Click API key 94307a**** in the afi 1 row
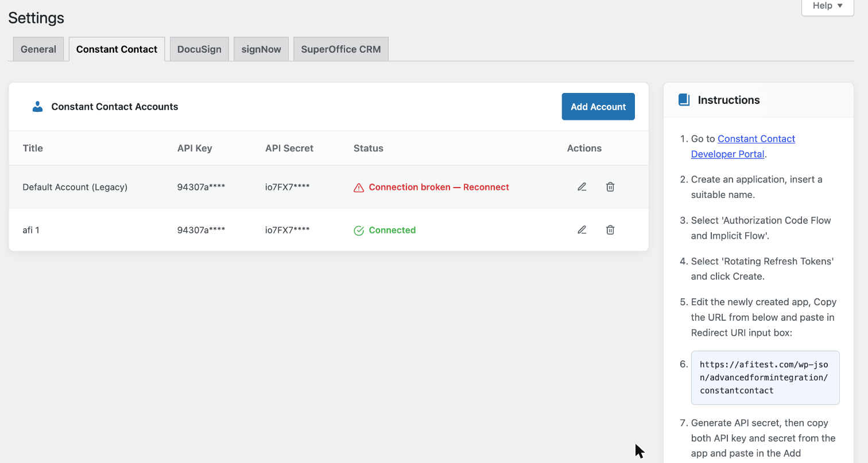This screenshot has height=463, width=868. point(201,230)
